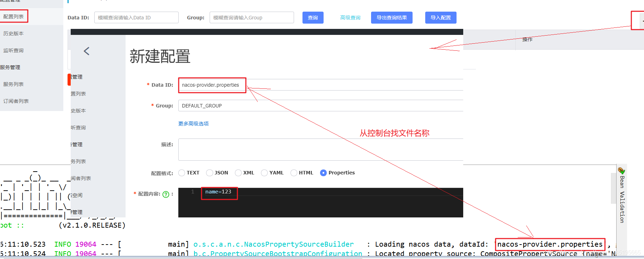Open the 高级查询 advanced search link
This screenshot has height=259, width=644.
(350, 18)
